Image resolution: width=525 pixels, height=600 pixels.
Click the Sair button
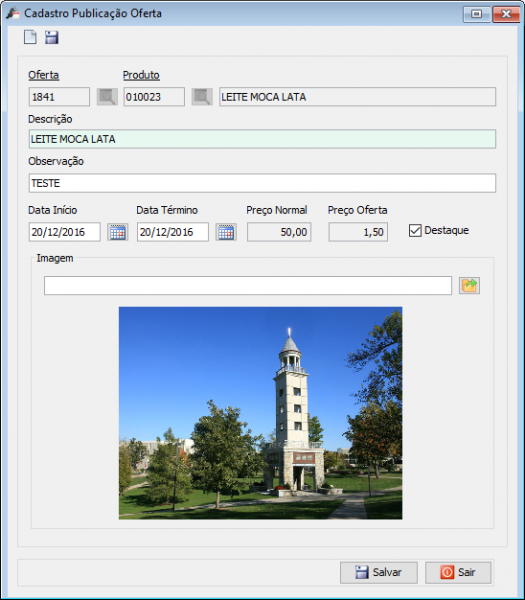(458, 572)
